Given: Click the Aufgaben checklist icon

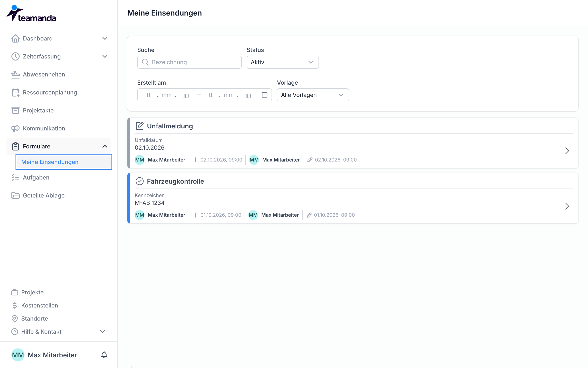Looking at the screenshot, I should point(16,177).
